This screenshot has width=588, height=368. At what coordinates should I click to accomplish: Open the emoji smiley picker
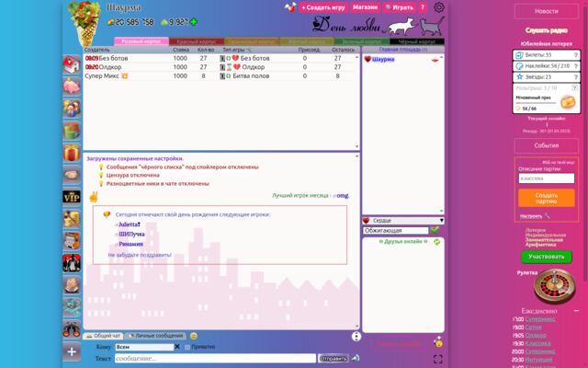tap(194, 336)
